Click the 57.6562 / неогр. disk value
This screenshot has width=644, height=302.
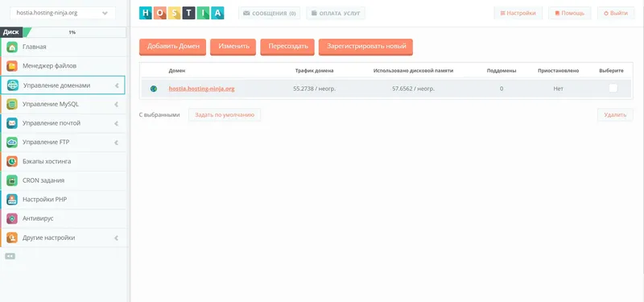(413, 89)
